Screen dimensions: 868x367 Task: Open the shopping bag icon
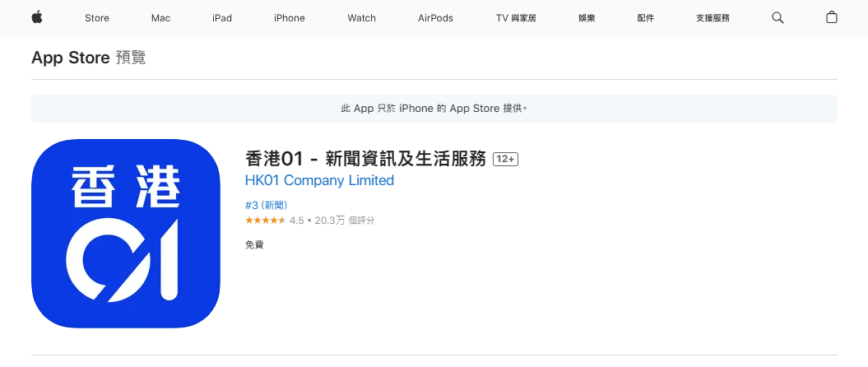(832, 18)
